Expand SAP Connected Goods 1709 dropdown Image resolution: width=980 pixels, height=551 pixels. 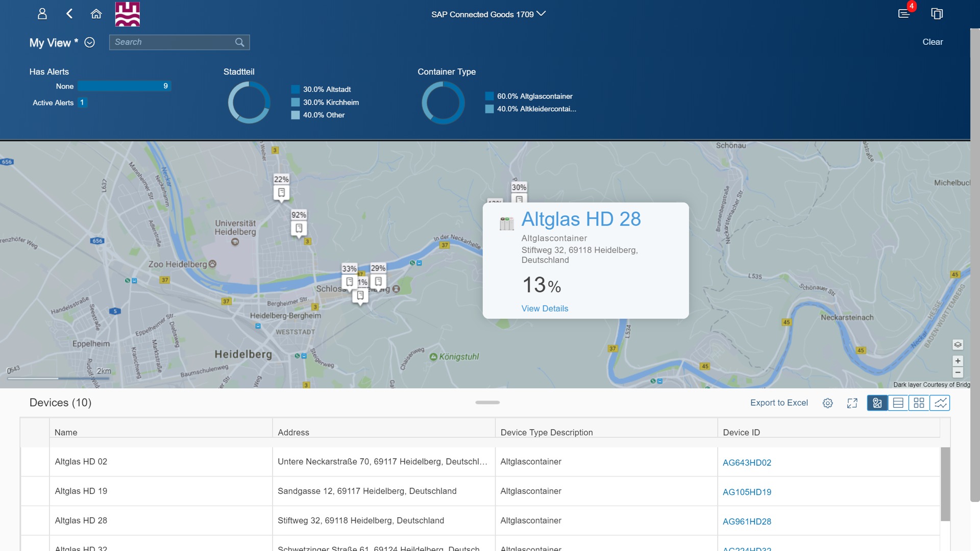tap(541, 14)
